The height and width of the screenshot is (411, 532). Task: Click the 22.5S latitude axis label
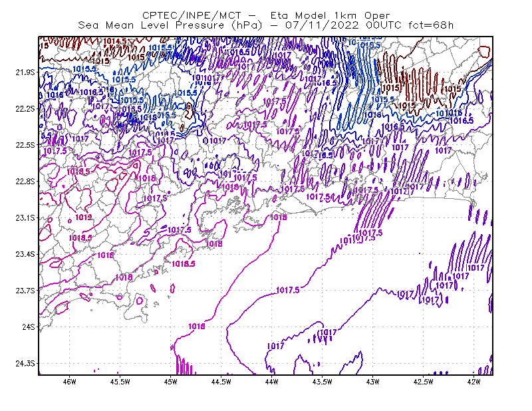(x=25, y=145)
